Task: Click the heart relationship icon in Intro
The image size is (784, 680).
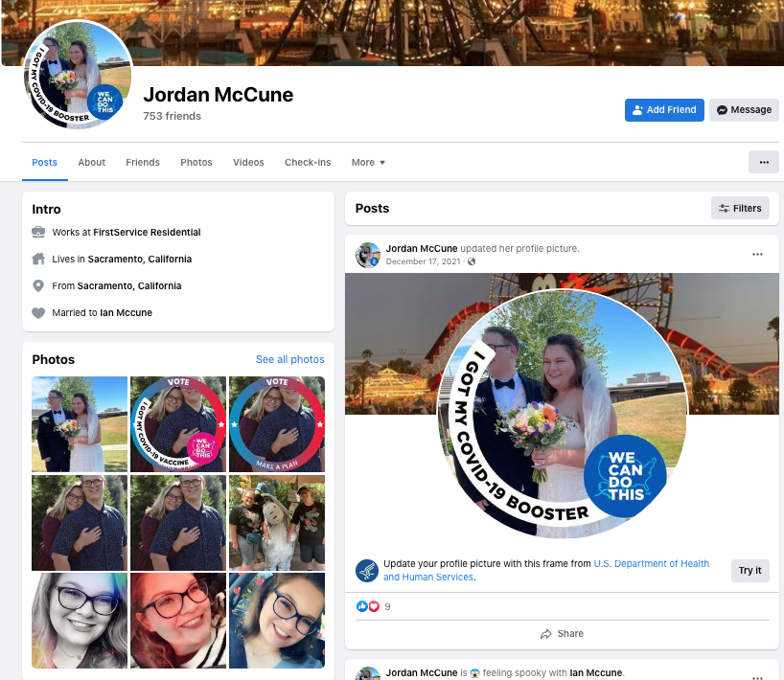Action: click(x=38, y=313)
